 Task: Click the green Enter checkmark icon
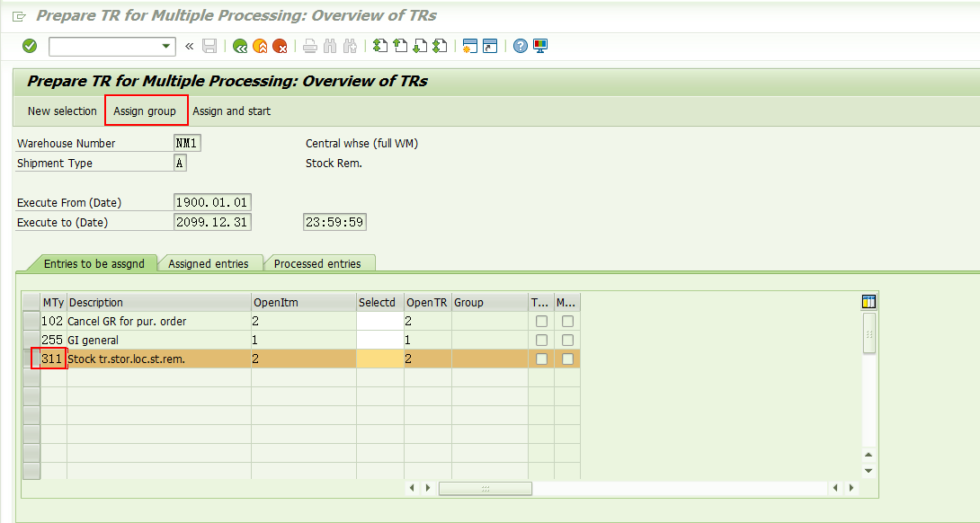pos(30,46)
